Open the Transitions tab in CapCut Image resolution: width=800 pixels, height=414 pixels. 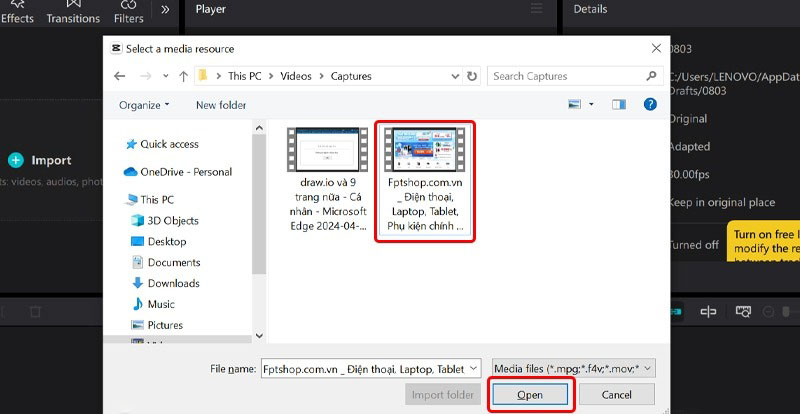tap(73, 12)
